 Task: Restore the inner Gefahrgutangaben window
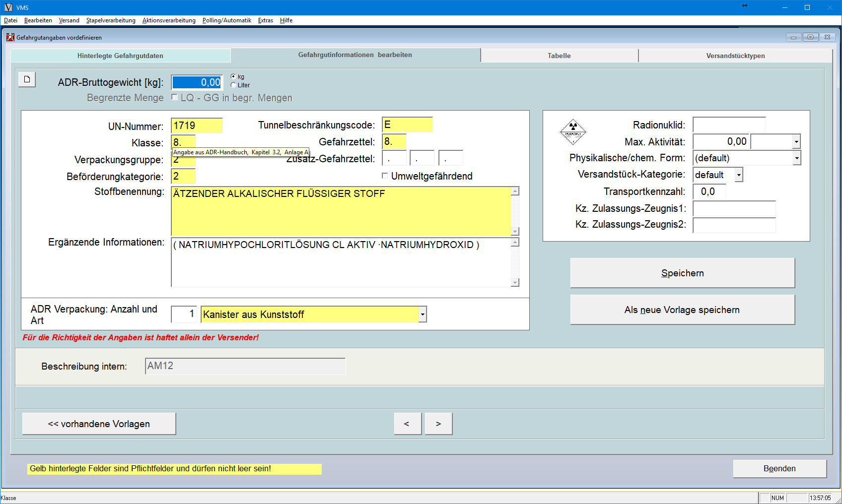tap(810, 37)
